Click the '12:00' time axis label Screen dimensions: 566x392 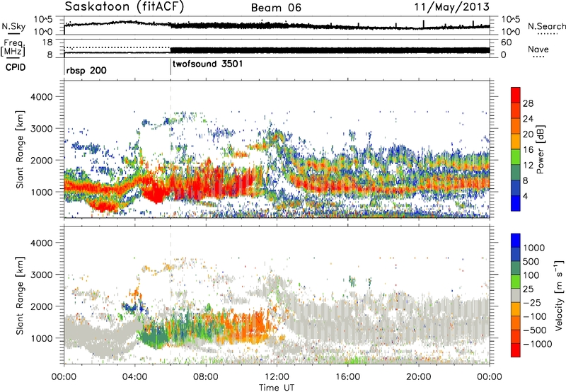point(277,377)
